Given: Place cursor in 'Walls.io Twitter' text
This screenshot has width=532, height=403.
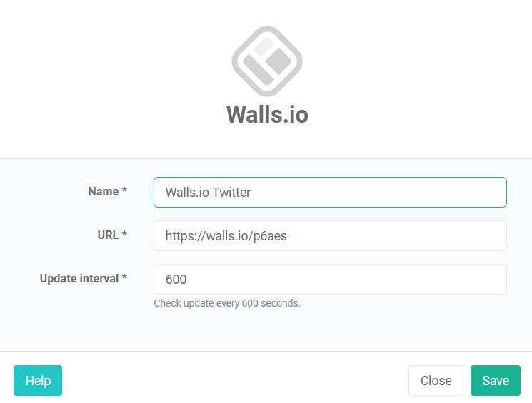Looking at the screenshot, I should pos(207,193).
